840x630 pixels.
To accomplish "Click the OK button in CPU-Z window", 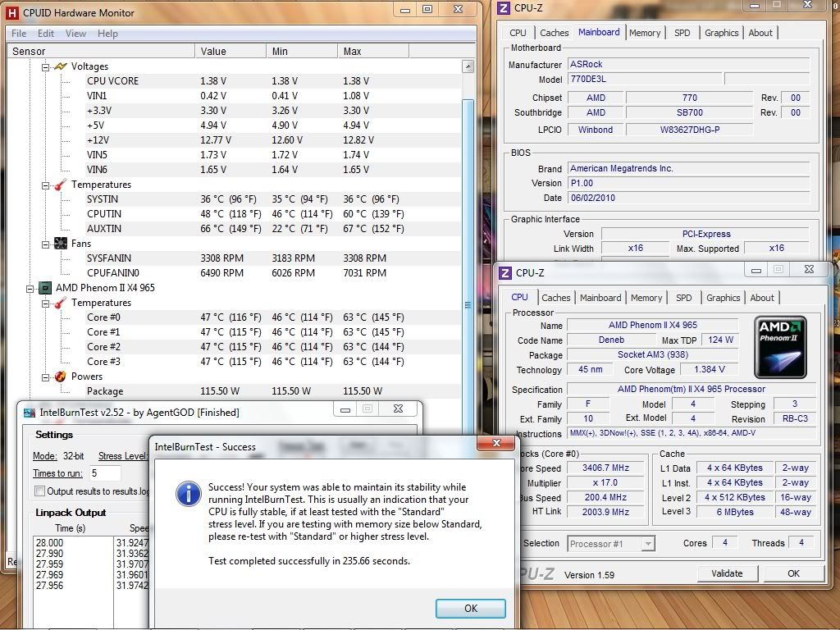I will [x=793, y=573].
